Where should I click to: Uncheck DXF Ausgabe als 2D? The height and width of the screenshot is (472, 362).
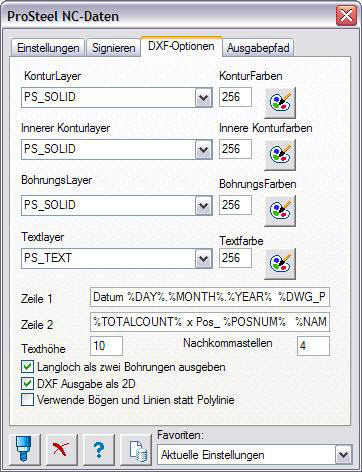[27, 383]
